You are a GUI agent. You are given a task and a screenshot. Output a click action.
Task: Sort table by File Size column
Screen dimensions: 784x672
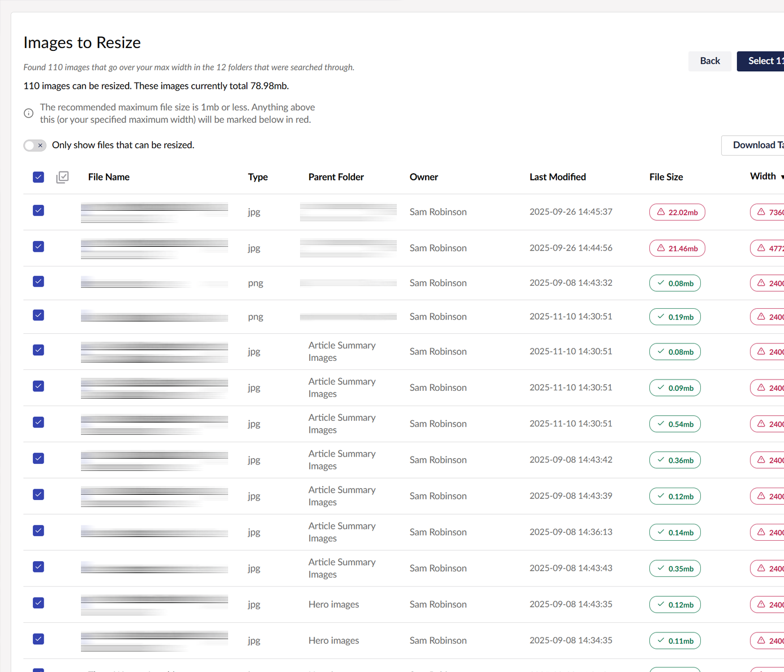pos(666,177)
